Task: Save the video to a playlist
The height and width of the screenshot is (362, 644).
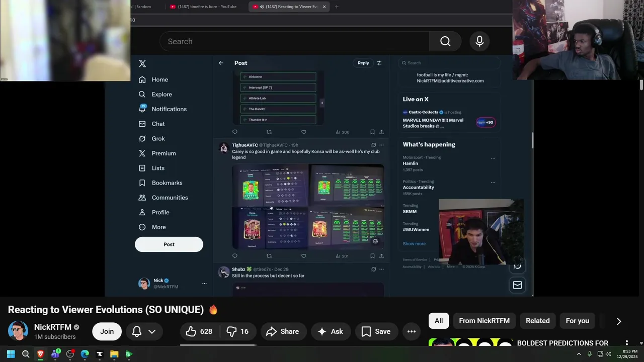Action: 376,331
